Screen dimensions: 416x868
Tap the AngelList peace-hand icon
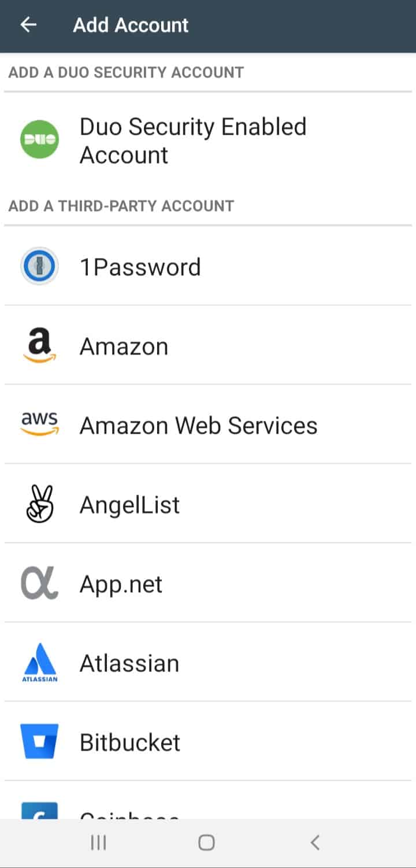pos(39,504)
